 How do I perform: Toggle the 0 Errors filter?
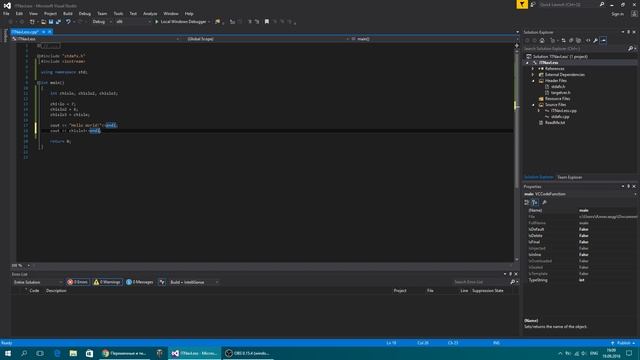tap(78, 282)
